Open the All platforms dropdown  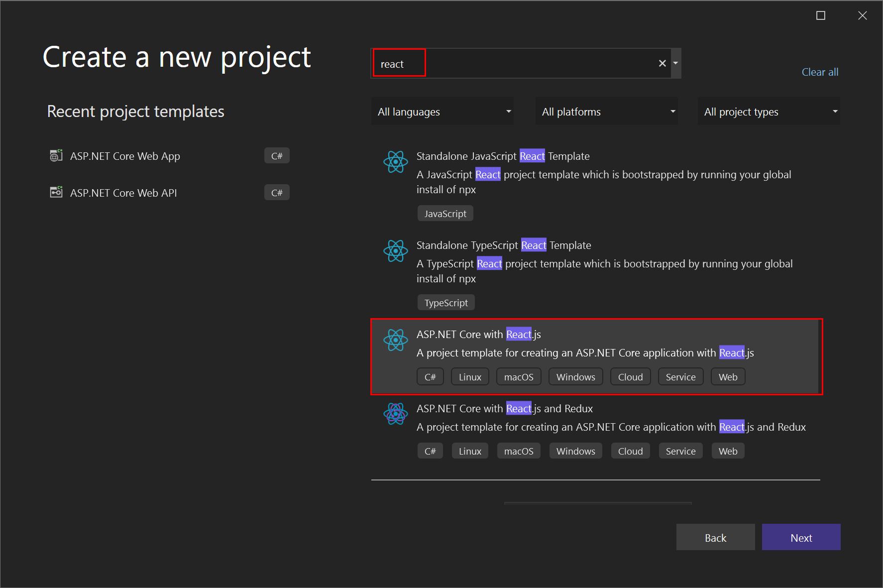pyautogui.click(x=606, y=111)
